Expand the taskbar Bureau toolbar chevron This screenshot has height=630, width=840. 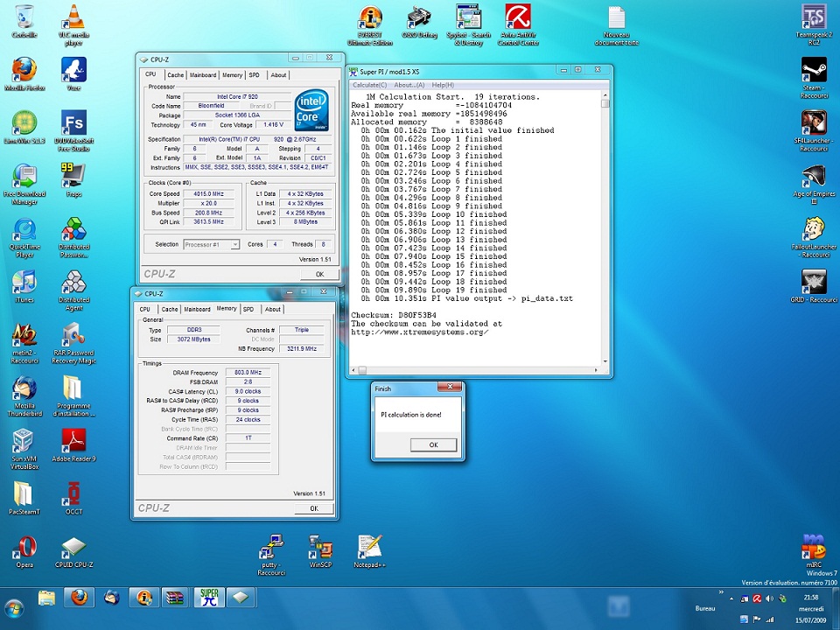click(x=721, y=592)
